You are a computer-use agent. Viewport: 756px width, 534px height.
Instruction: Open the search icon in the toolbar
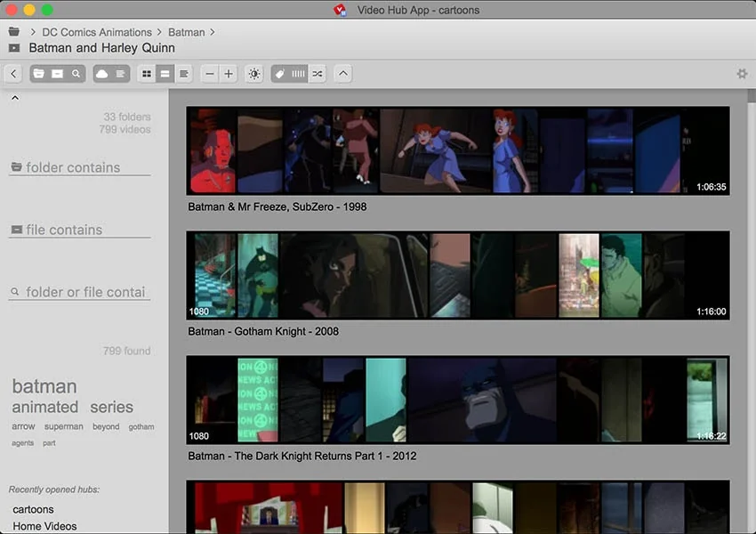point(76,74)
